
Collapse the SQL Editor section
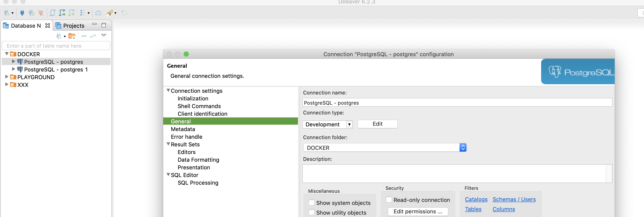(x=168, y=174)
